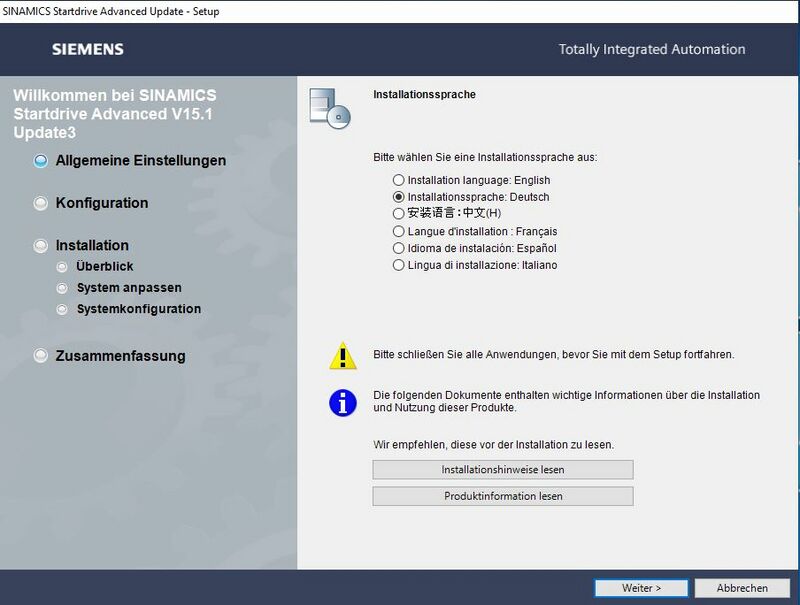
Task: Choose the Français installation language option
Action: pyautogui.click(x=399, y=231)
